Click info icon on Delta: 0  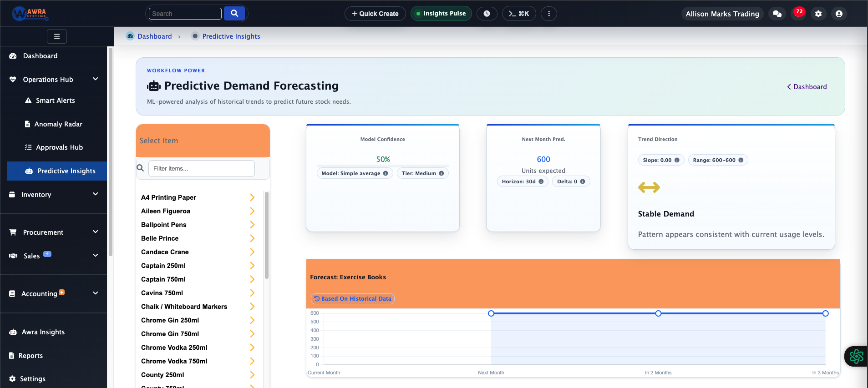click(x=583, y=181)
